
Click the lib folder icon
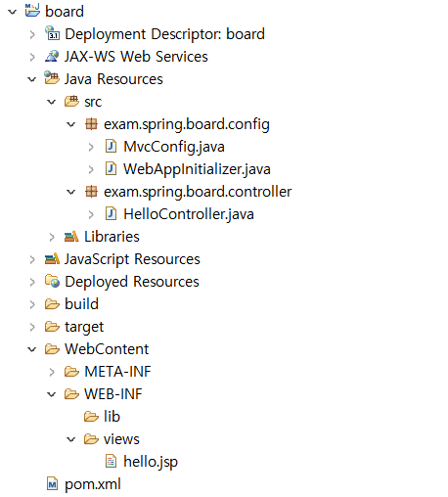coord(91,417)
